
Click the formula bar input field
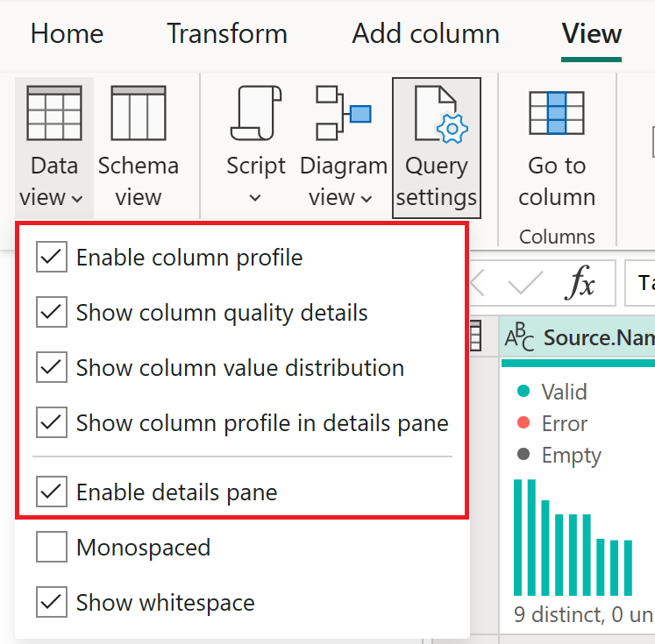(x=642, y=283)
